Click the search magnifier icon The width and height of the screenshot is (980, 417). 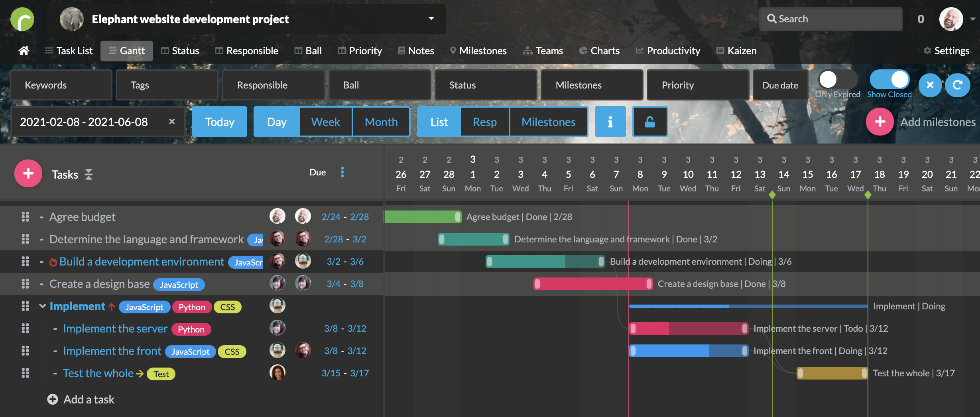[771, 19]
